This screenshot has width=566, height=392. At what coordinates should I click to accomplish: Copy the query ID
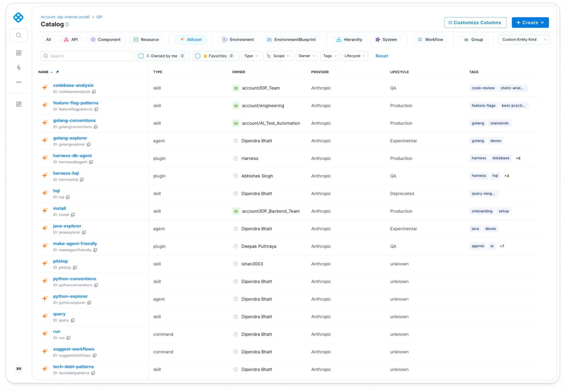pos(72,321)
